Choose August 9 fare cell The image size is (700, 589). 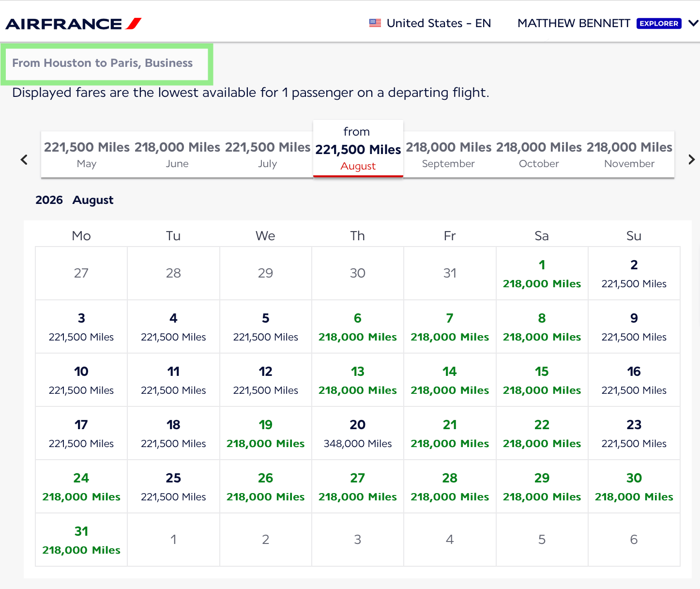634,326
